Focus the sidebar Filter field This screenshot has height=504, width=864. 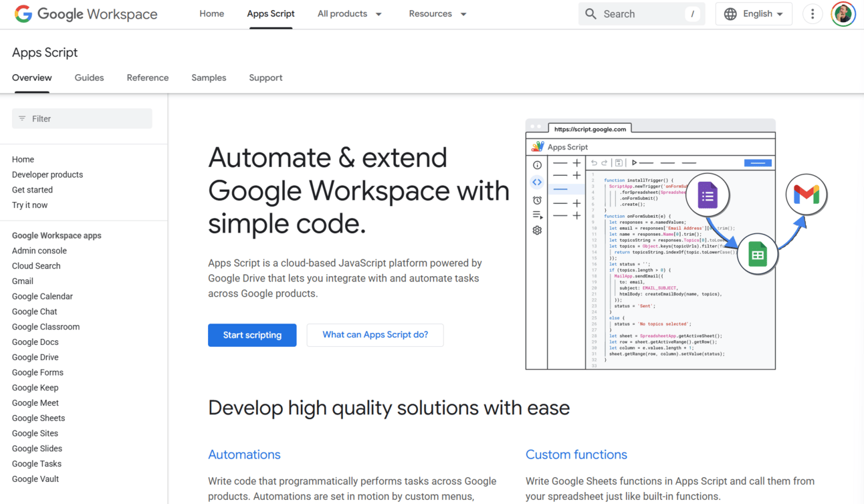tap(82, 118)
